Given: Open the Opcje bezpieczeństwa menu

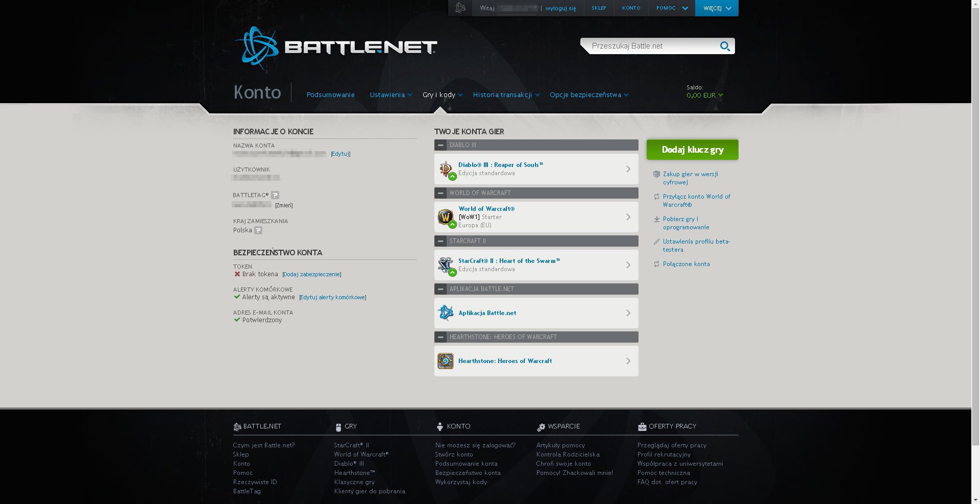Looking at the screenshot, I should (589, 95).
